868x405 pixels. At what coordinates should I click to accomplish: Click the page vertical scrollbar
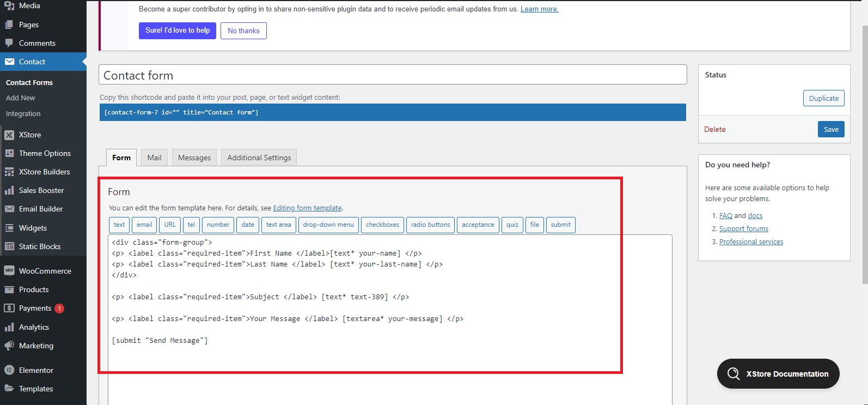point(865,154)
